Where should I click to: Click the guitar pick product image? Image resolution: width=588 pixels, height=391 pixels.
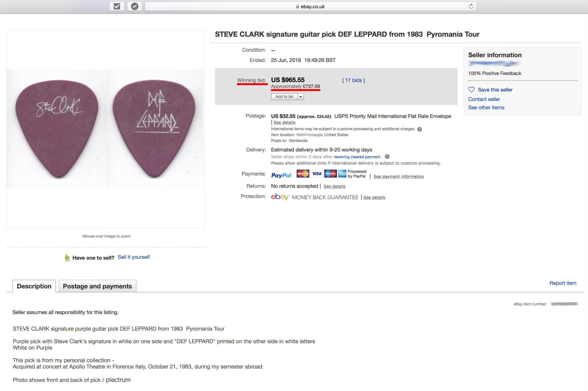(x=106, y=128)
